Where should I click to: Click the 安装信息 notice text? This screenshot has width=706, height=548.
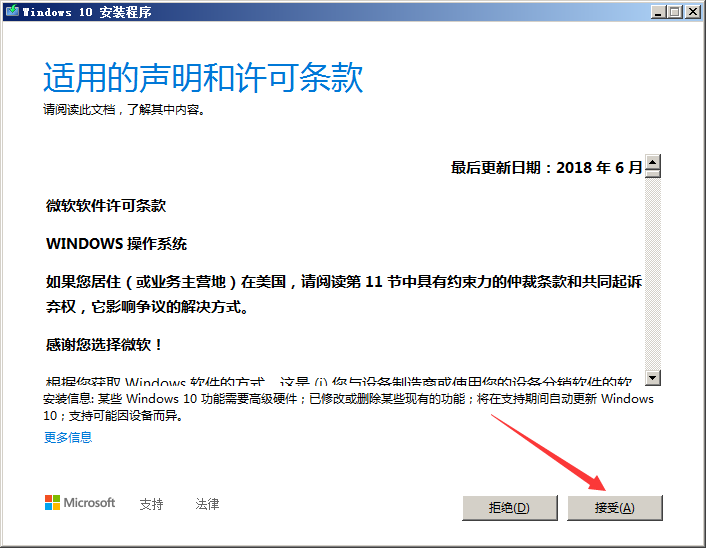[348, 406]
